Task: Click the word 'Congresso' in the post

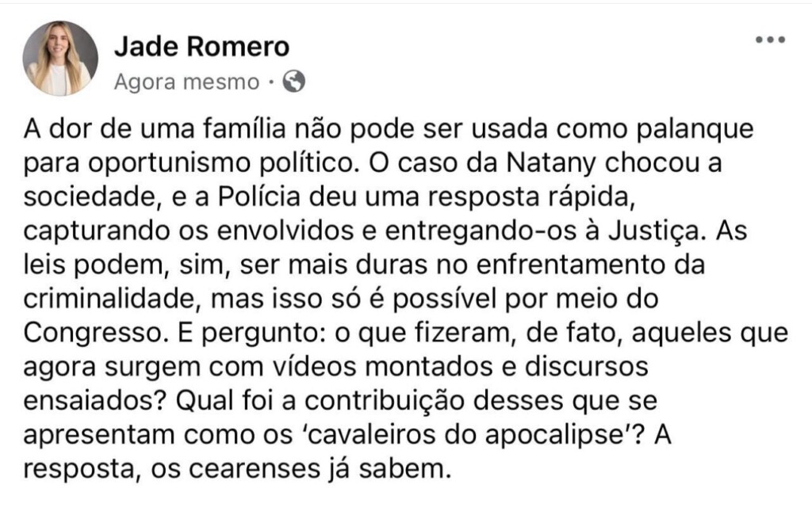Action: (93, 334)
